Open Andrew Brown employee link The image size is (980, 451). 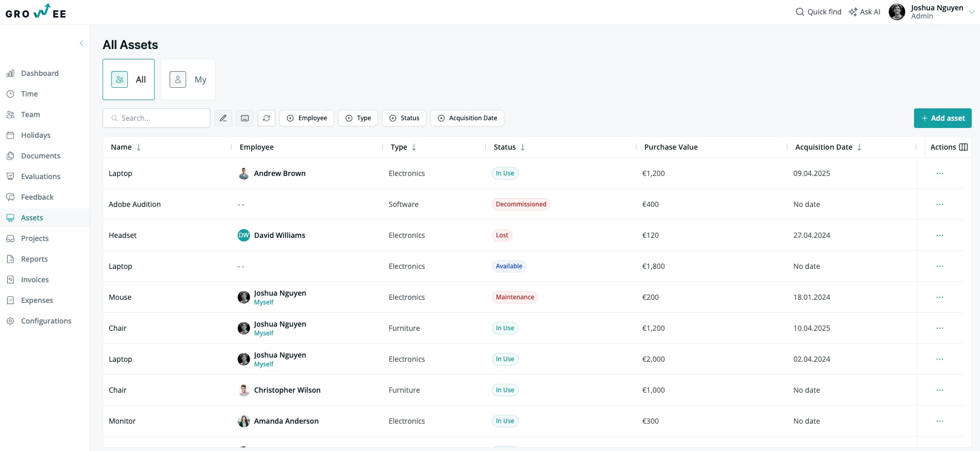(x=280, y=173)
